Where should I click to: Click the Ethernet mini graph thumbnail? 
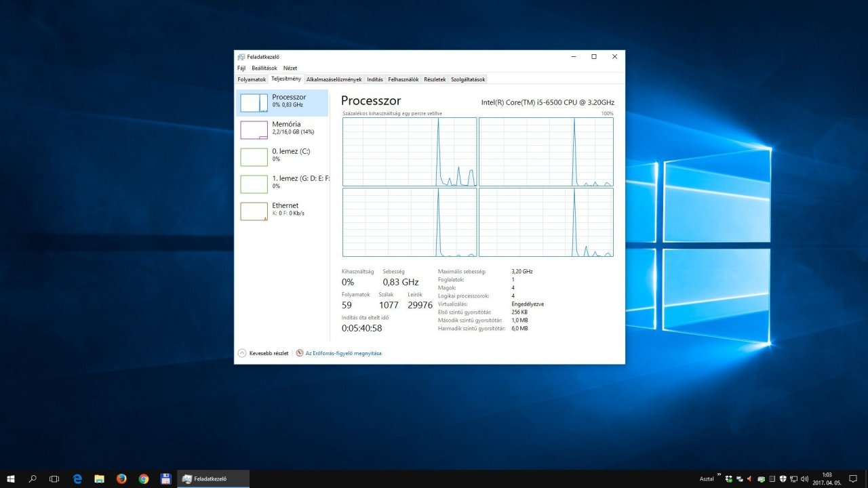(x=254, y=211)
